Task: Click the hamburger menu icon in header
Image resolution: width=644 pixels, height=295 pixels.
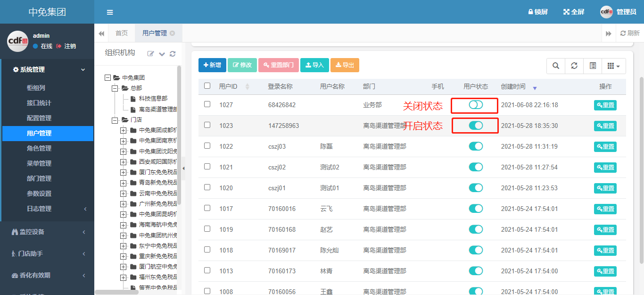Action: [x=110, y=12]
